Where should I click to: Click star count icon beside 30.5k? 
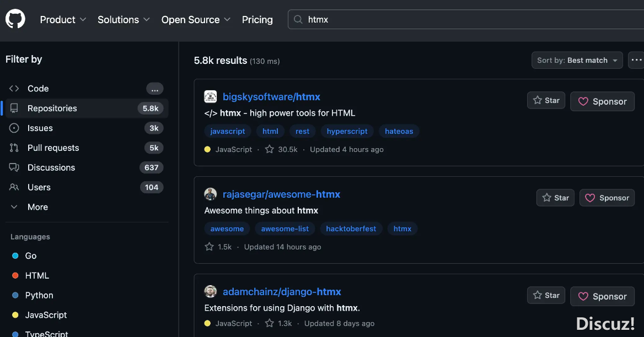coord(270,149)
